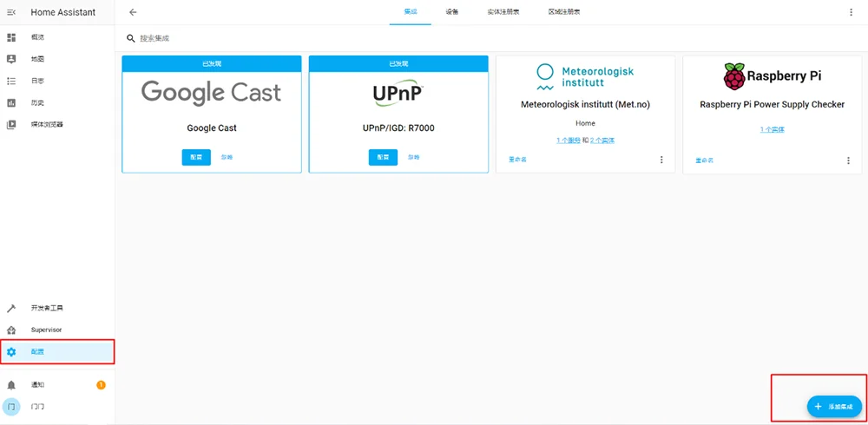Click the Meteorologisk institutt logo
This screenshot has width=868, height=425.
click(x=585, y=77)
